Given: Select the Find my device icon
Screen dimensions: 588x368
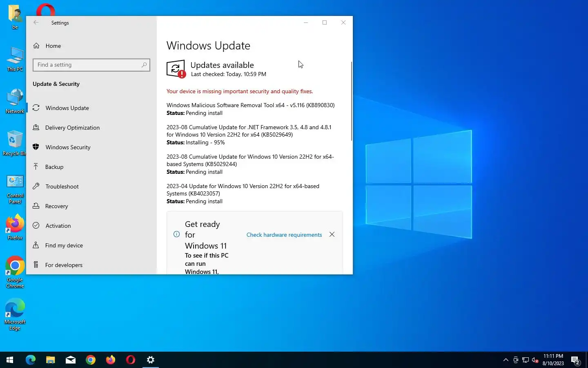Looking at the screenshot, I should [x=36, y=245].
